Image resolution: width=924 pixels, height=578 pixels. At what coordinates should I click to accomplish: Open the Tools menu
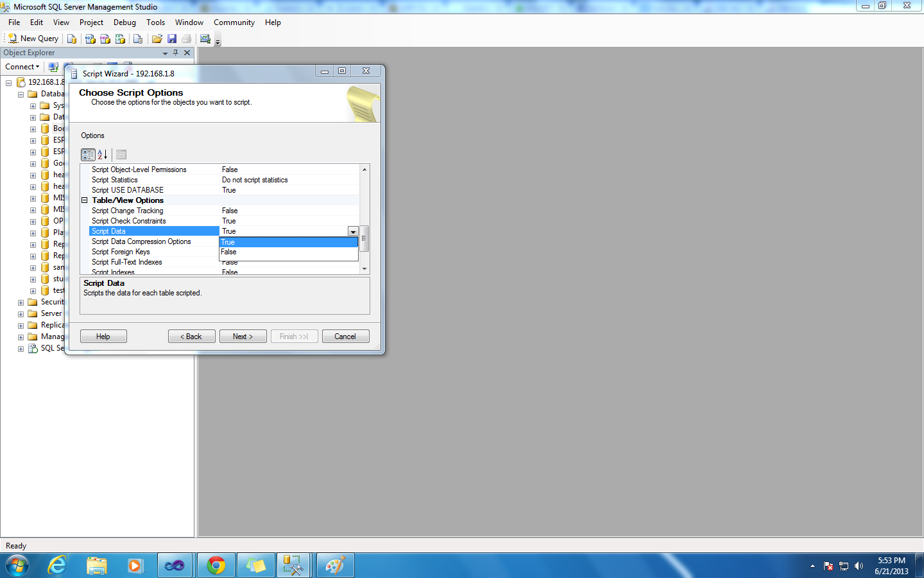pyautogui.click(x=156, y=22)
